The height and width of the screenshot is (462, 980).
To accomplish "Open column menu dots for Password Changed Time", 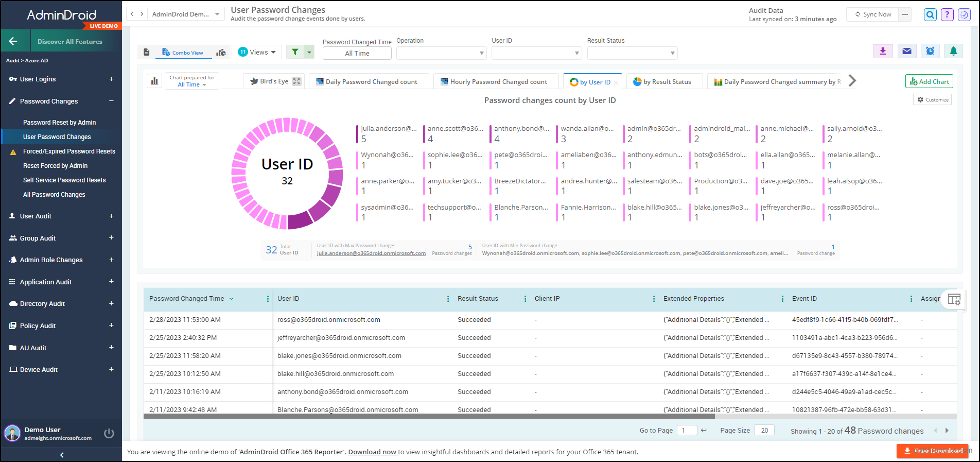I will coord(268,299).
